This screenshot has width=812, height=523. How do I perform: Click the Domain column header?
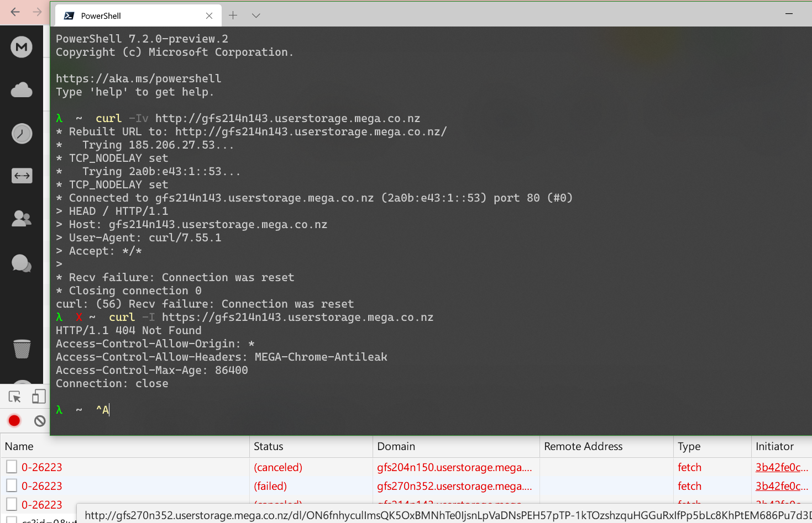(x=396, y=446)
